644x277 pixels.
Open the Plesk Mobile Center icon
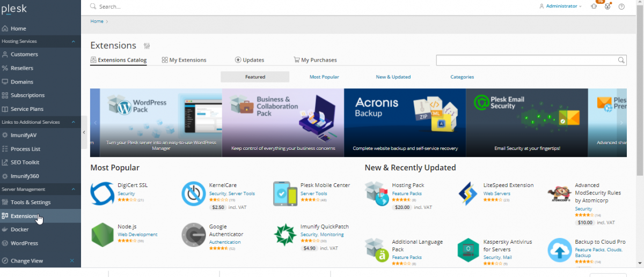pos(285,193)
